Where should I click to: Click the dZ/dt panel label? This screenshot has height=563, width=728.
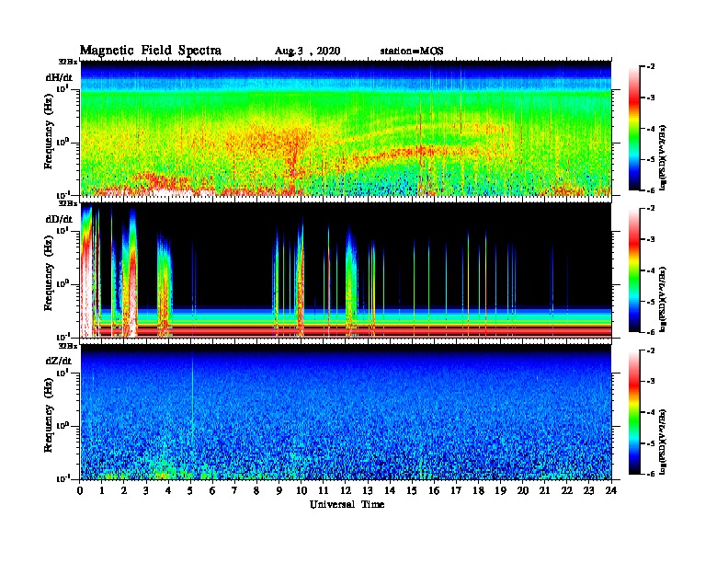(x=59, y=361)
